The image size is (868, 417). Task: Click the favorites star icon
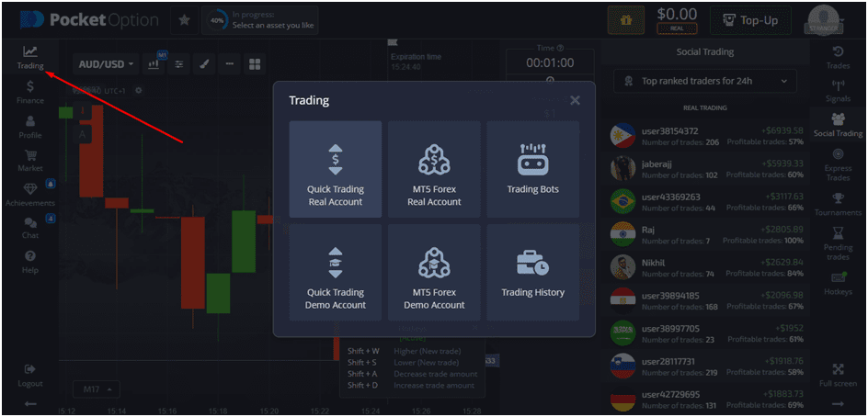[x=184, y=20]
